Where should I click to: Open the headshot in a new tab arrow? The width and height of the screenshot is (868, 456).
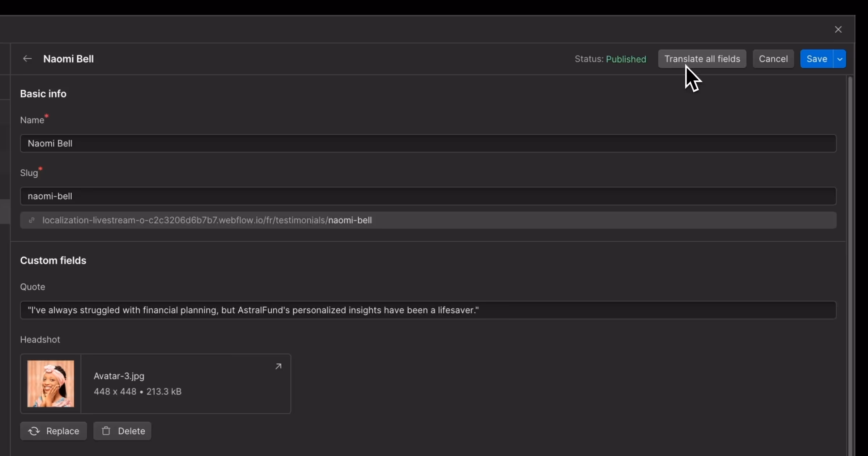[x=278, y=366]
